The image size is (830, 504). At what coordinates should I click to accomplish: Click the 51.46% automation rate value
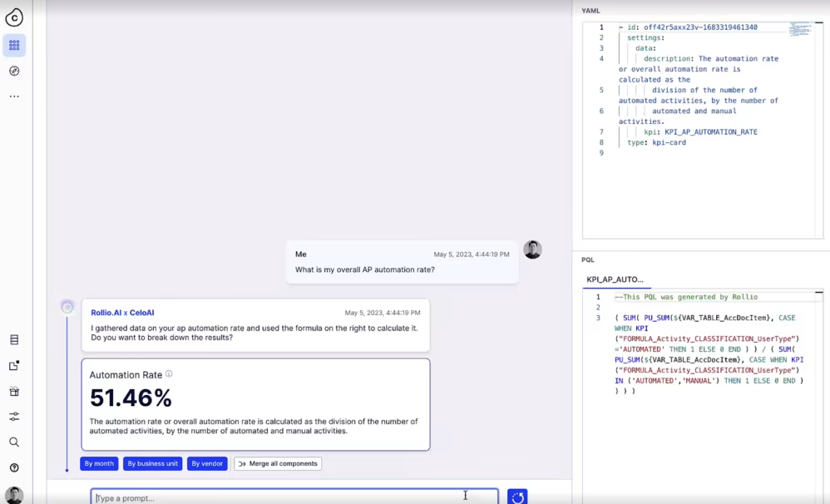click(x=131, y=398)
